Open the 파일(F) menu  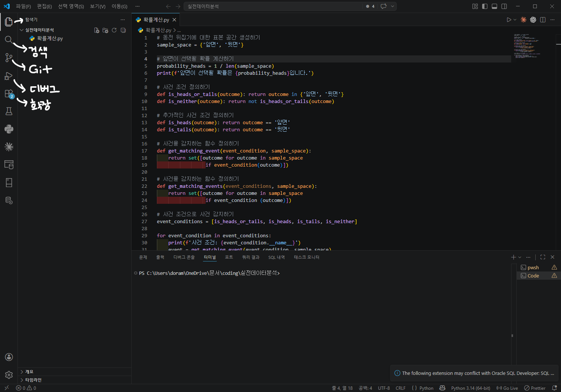pos(23,6)
